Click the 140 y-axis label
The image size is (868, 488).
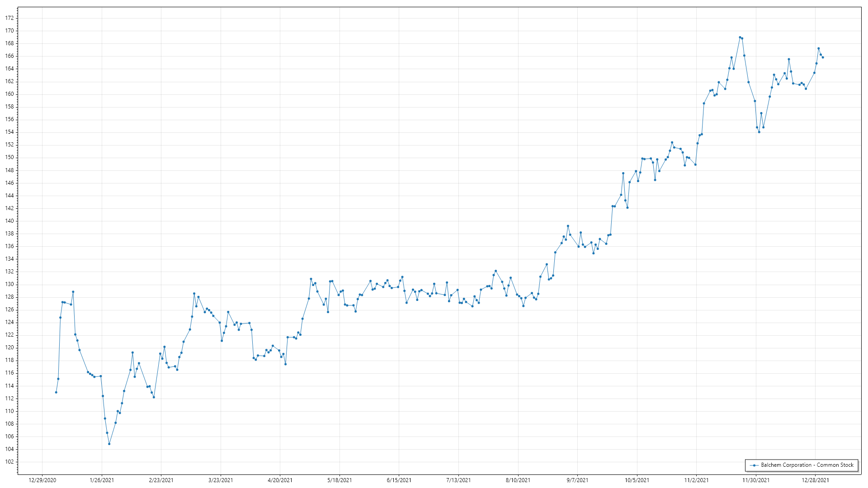pos(9,221)
